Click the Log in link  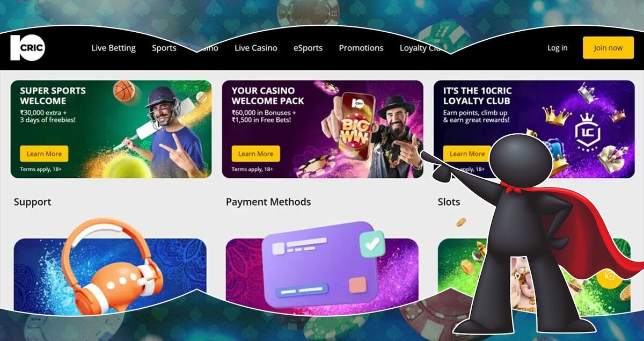pyautogui.click(x=557, y=48)
